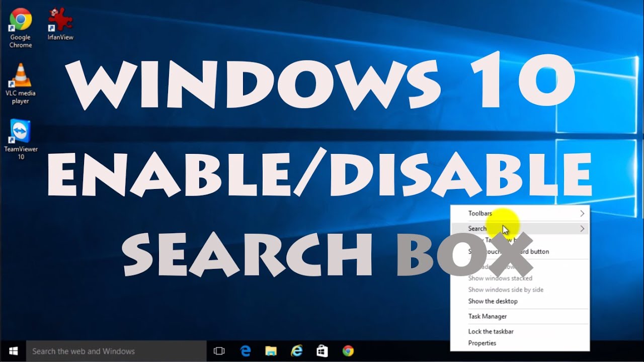Open the Windows Start button
The height and width of the screenshot is (362, 644).
click(13, 351)
